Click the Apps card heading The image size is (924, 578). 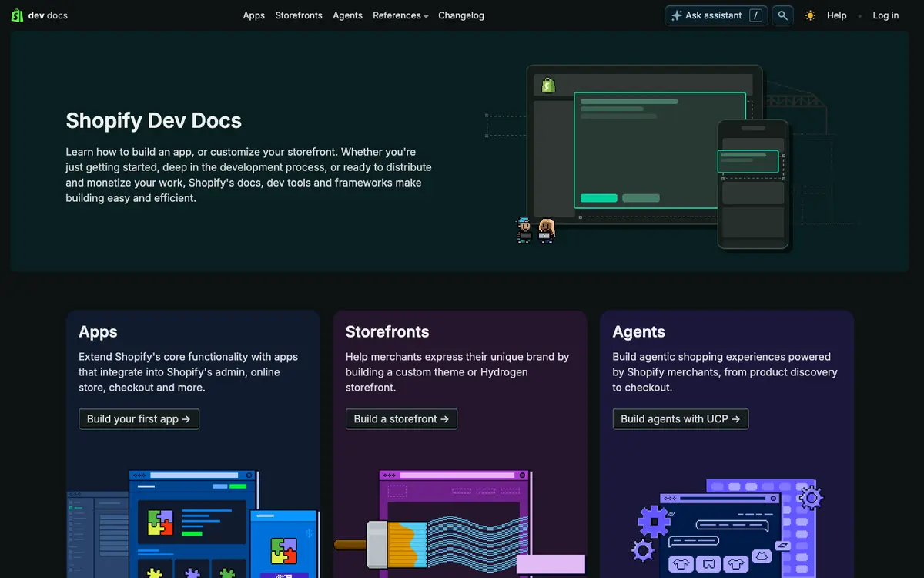(98, 331)
